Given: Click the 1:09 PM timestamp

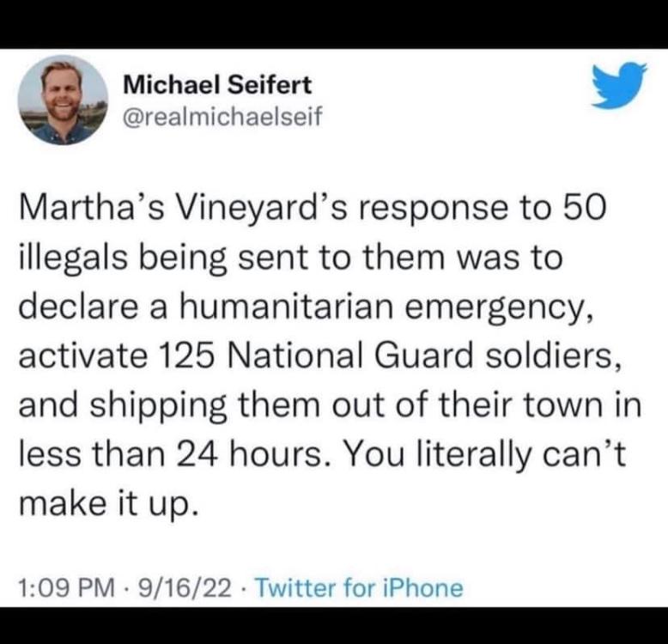Looking at the screenshot, I should pyautogui.click(x=66, y=588).
